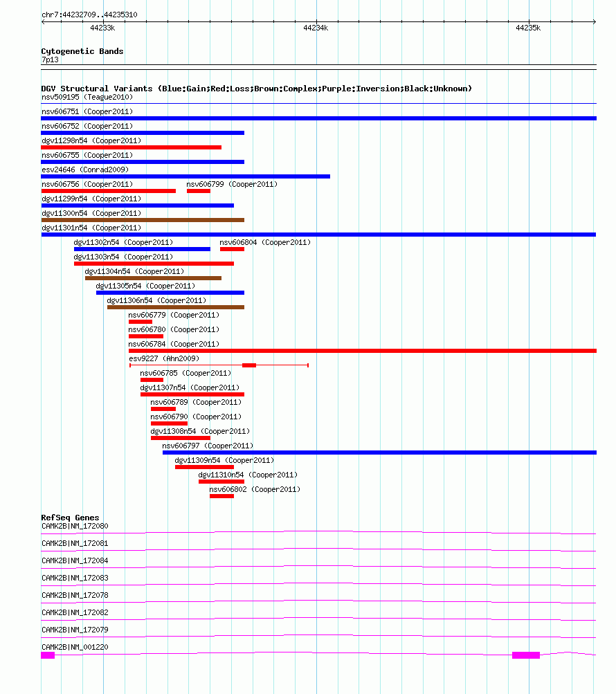Click CAMK2B|NM_172078 transcript label
Image resolution: width=616 pixels, height=694 pixels.
click(75, 595)
